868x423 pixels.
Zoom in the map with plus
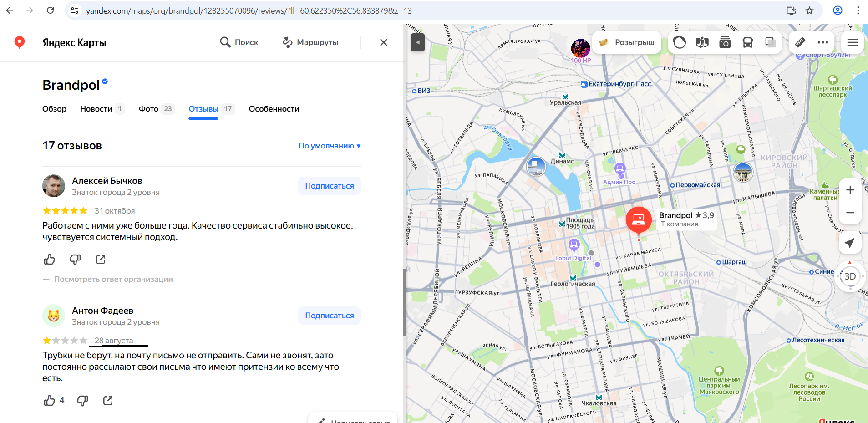pos(849,190)
